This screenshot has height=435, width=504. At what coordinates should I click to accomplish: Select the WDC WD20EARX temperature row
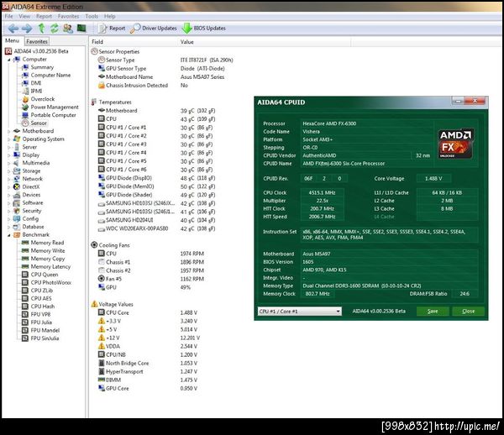tap(156, 228)
